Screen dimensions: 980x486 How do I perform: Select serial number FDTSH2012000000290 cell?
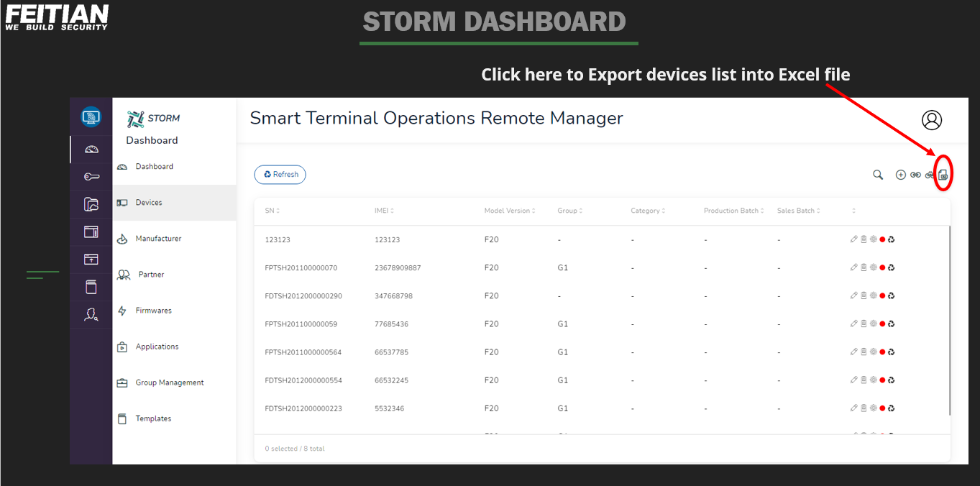click(303, 295)
